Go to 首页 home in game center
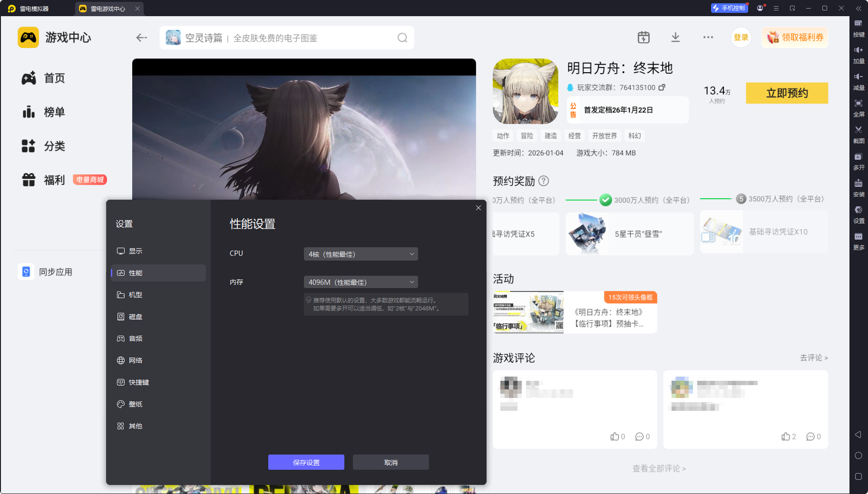The image size is (868, 494). 44,78
